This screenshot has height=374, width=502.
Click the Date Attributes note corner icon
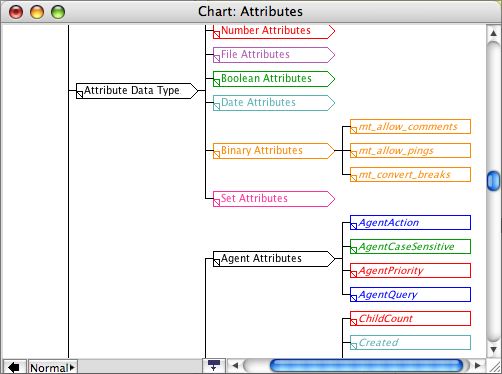pyautogui.click(x=217, y=107)
